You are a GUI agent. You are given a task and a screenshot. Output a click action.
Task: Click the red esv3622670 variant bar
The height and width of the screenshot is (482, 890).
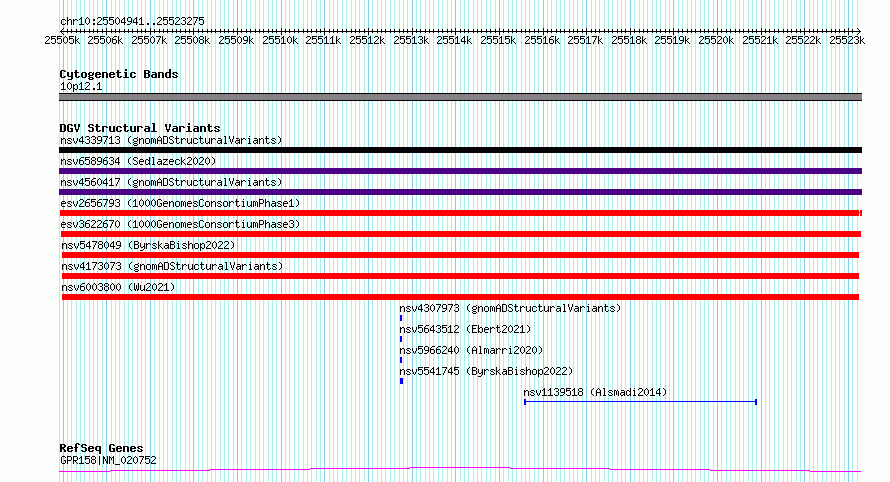click(x=461, y=234)
